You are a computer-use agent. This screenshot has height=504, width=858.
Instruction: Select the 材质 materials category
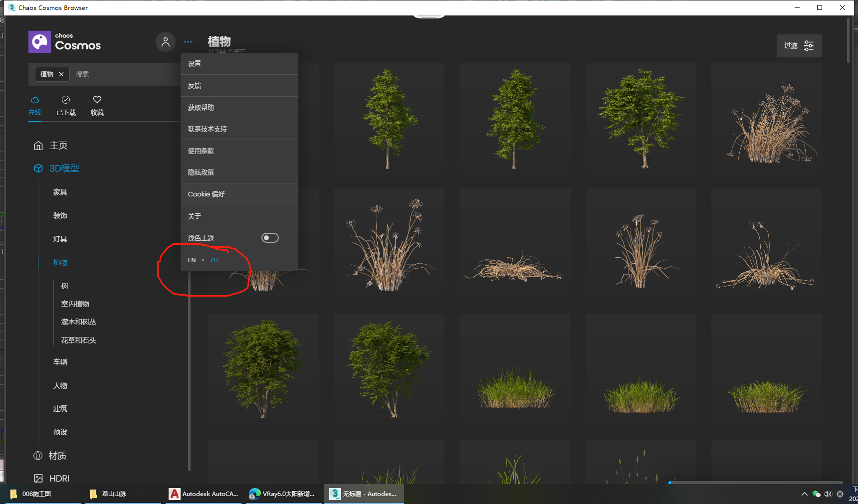pos(50,456)
